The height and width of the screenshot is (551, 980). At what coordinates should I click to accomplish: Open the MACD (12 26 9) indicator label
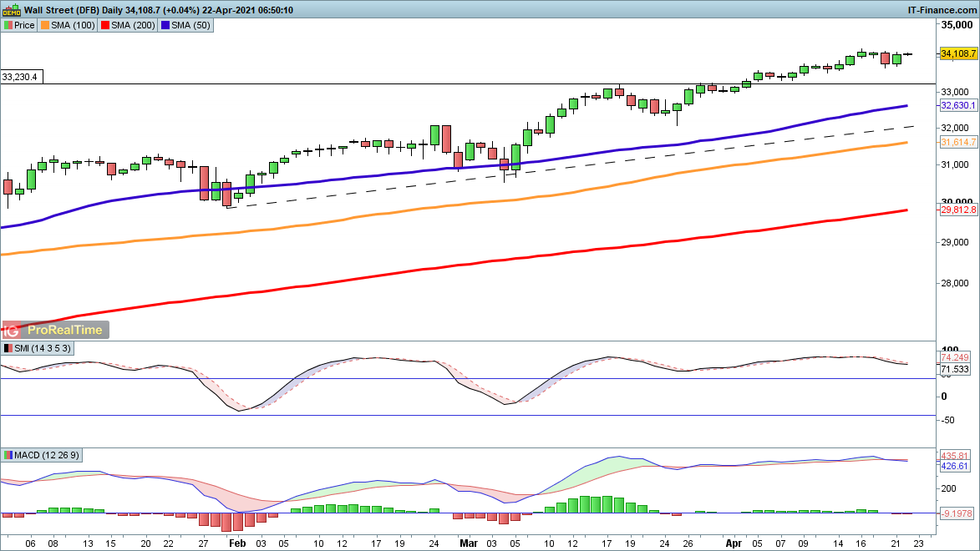pyautogui.click(x=43, y=455)
